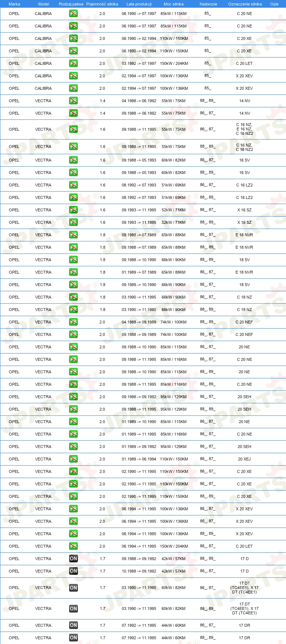This screenshot has width=286, height=644.
Task: Click the petrol icon in the 20 SEH 09.1988 -> 09.1992 row
Action: pyautogui.click(x=73, y=397)
